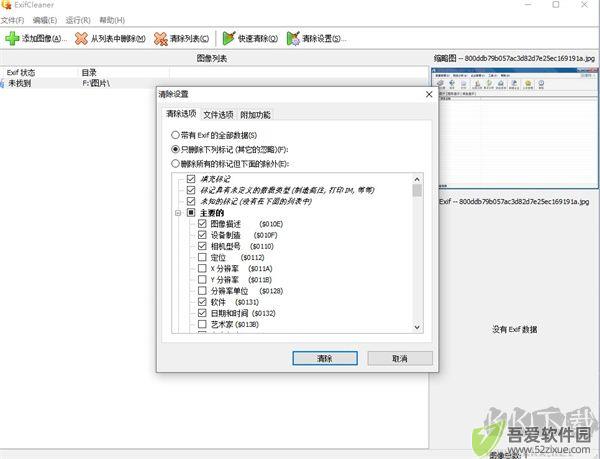Open the 编辑(E) menu

(45, 20)
